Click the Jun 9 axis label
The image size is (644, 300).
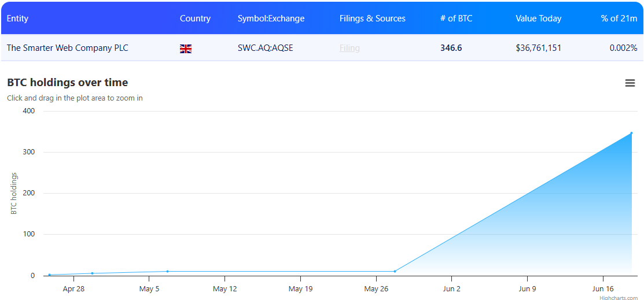527,289
